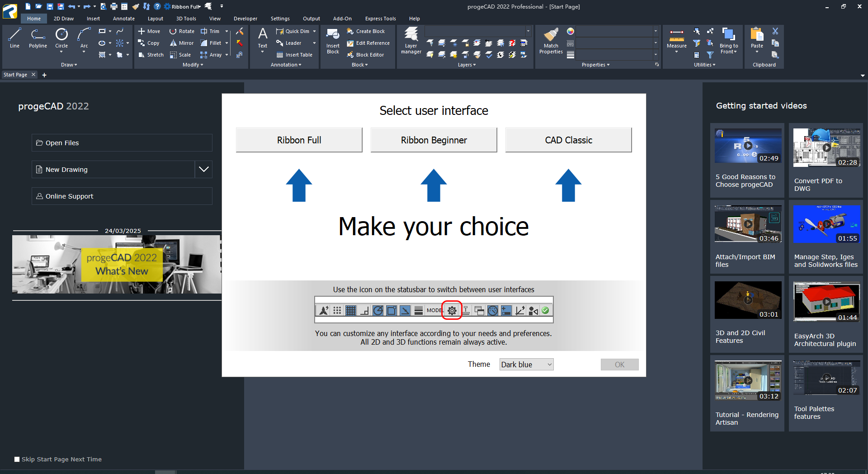Expand the Annotation panel
The image size is (868, 474).
286,65
